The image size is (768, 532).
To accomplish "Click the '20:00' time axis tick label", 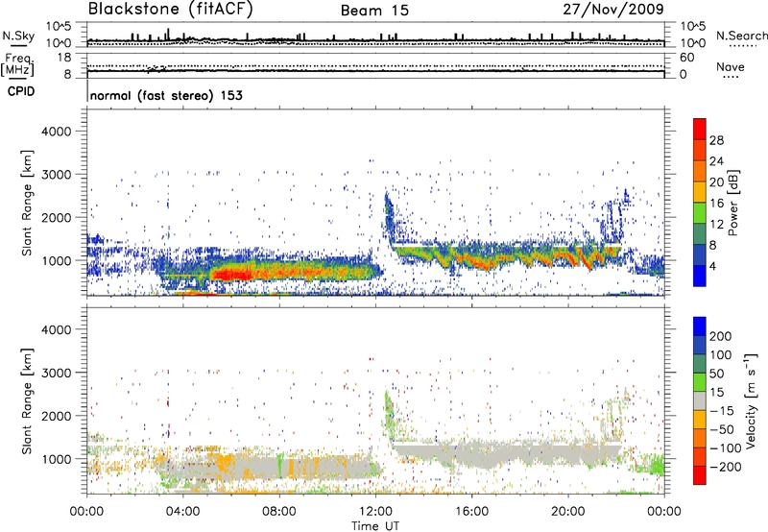I will 568,512.
